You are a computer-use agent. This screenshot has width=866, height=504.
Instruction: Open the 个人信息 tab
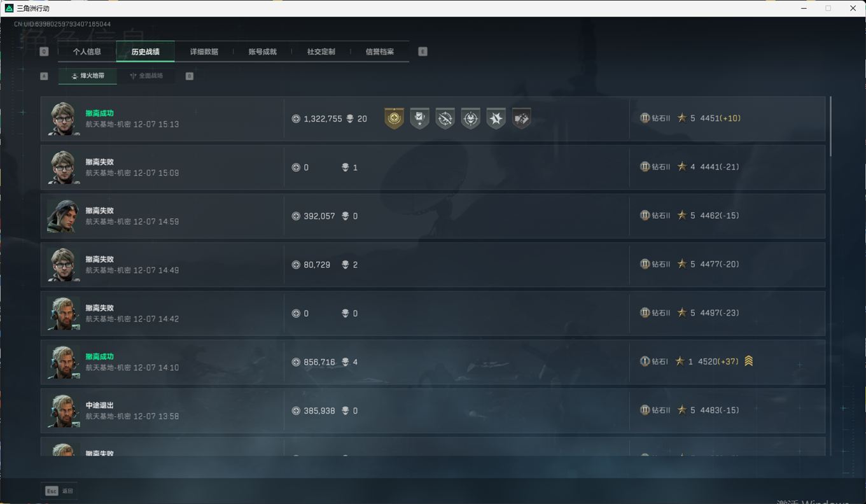tap(87, 52)
